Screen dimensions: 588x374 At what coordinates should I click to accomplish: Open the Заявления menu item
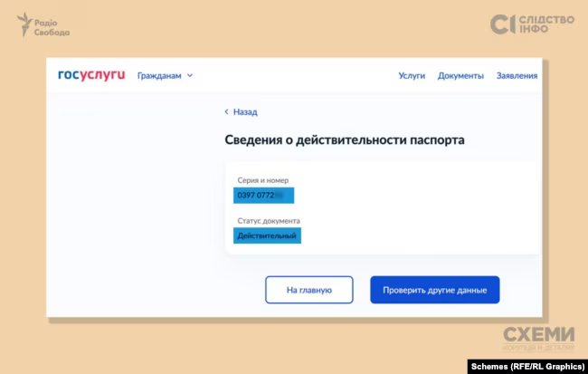(517, 75)
